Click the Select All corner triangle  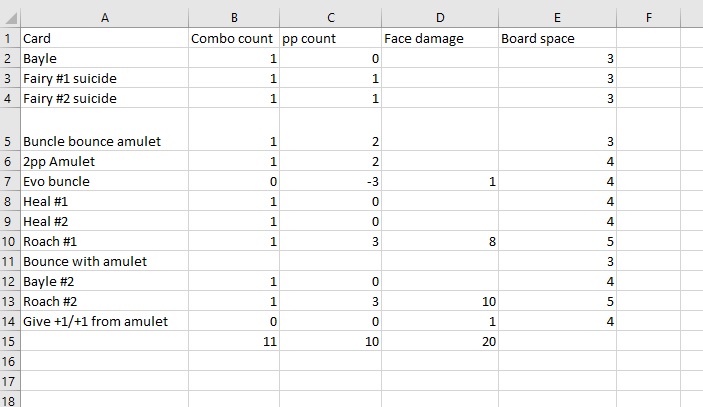(x=10, y=16)
